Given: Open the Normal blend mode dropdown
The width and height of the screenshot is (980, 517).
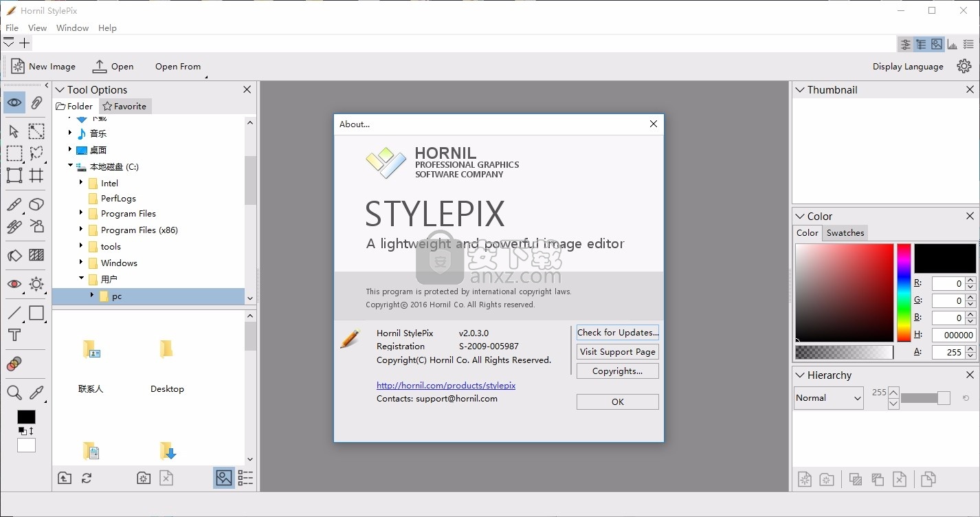Looking at the screenshot, I should point(828,398).
